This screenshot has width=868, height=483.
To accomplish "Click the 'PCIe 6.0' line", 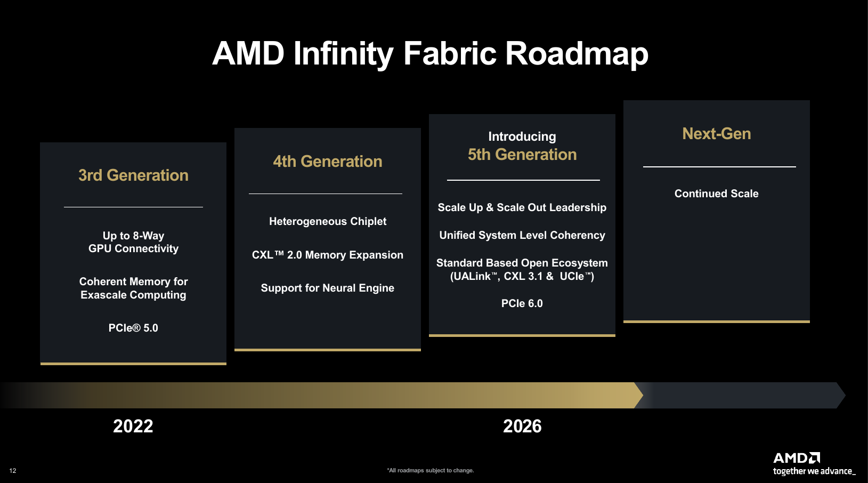I will coord(522,303).
